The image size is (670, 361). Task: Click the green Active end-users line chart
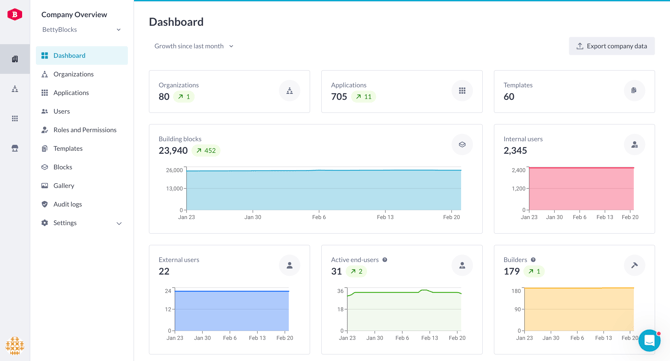pyautogui.click(x=404, y=311)
